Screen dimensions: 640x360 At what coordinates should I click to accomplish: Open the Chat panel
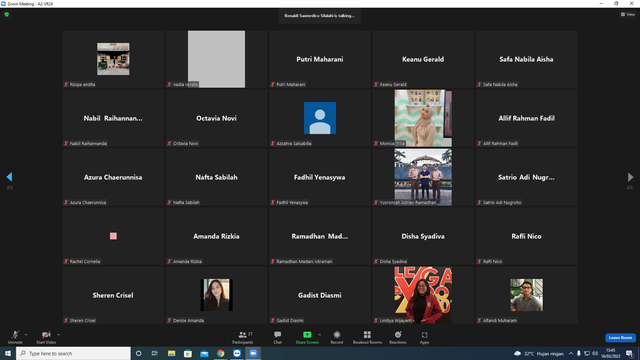(278, 337)
